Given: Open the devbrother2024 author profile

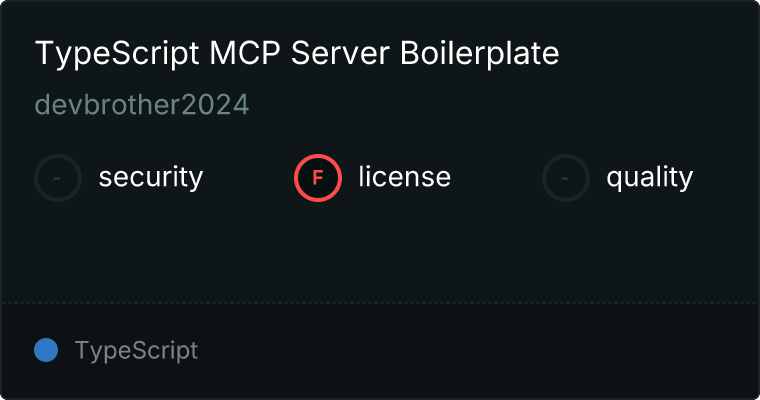Looking at the screenshot, I should pos(142,105).
